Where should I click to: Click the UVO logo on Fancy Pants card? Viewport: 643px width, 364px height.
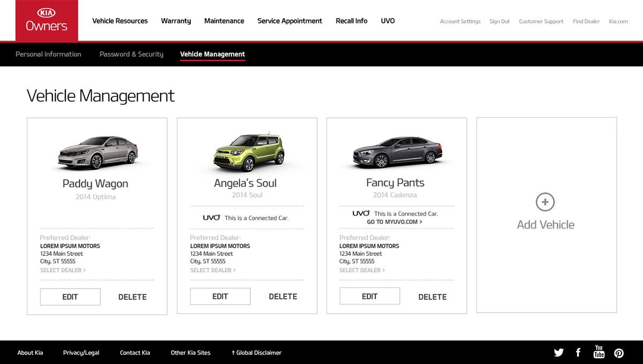coord(361,213)
